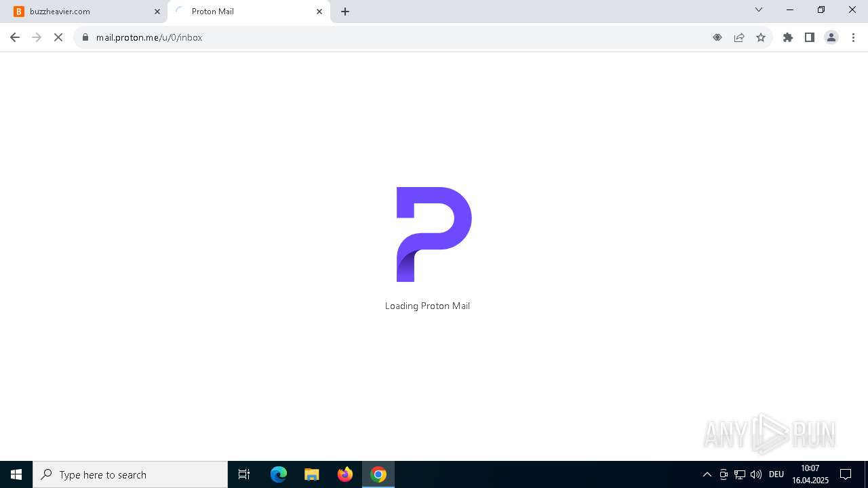Viewport: 868px width, 488px height.
Task: Restore down the Chrome window
Action: tap(821, 9)
